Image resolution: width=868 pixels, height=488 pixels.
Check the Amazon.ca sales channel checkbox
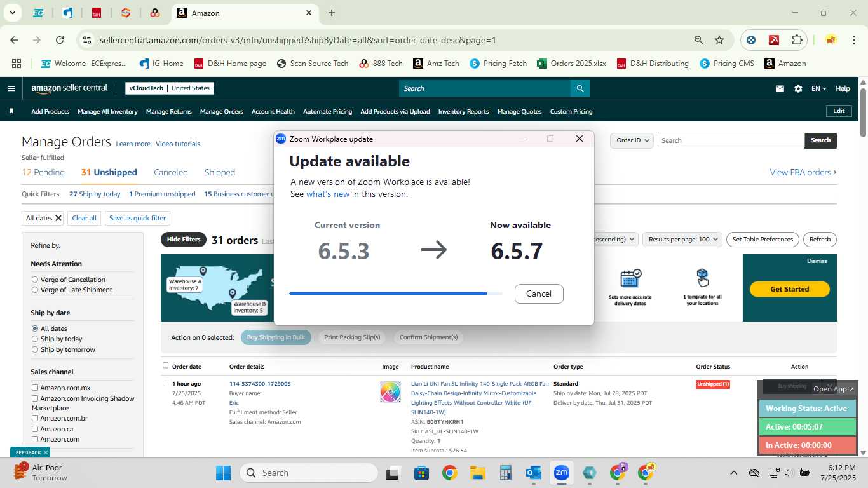[35, 429]
